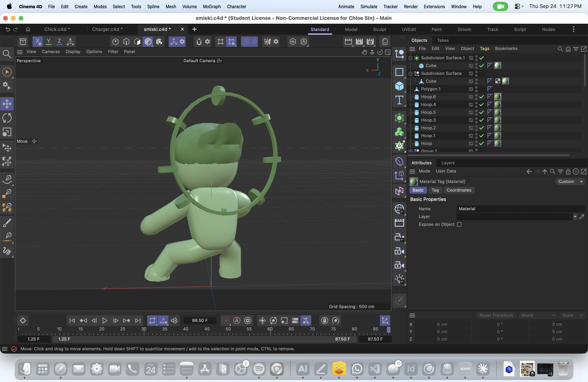Open the Render menu
588x382 pixels.
tap(411, 6)
